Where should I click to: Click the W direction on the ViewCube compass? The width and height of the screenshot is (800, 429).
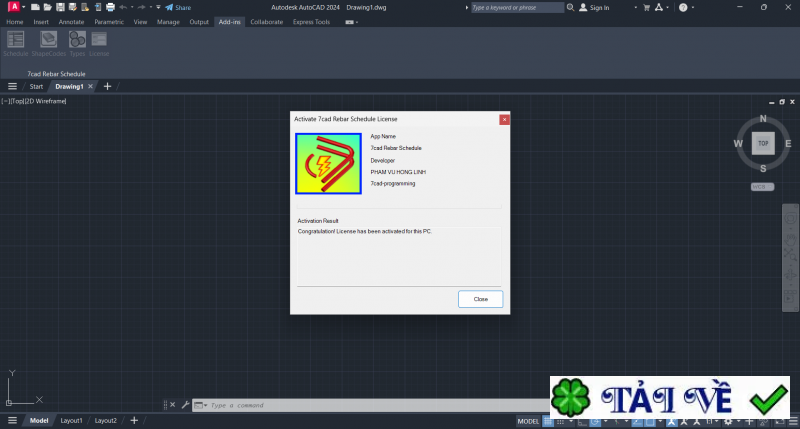(x=738, y=143)
